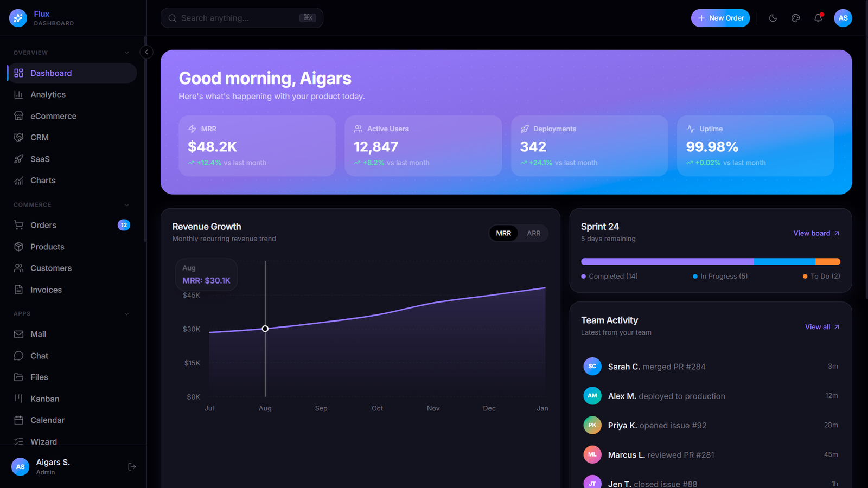This screenshot has height=488, width=868.
Task: Click the Orders cart icon
Action: [x=18, y=225]
